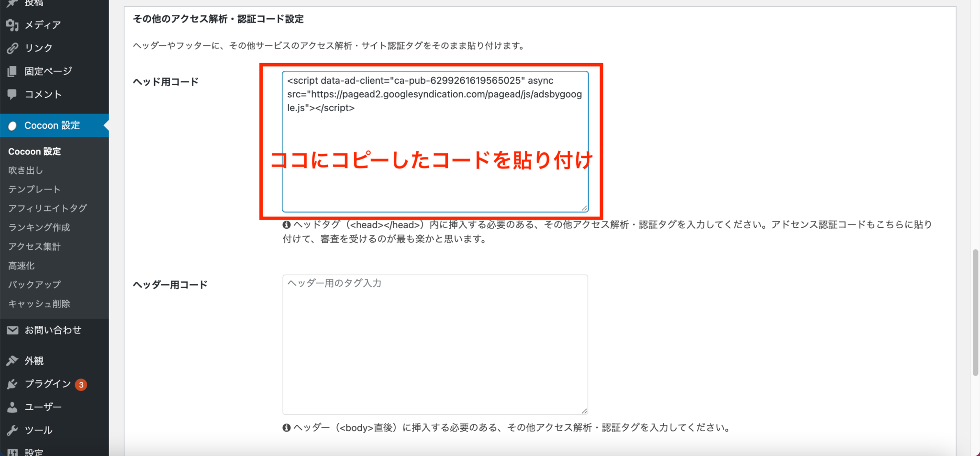Open the 高速化 settings link

pyautogui.click(x=21, y=265)
